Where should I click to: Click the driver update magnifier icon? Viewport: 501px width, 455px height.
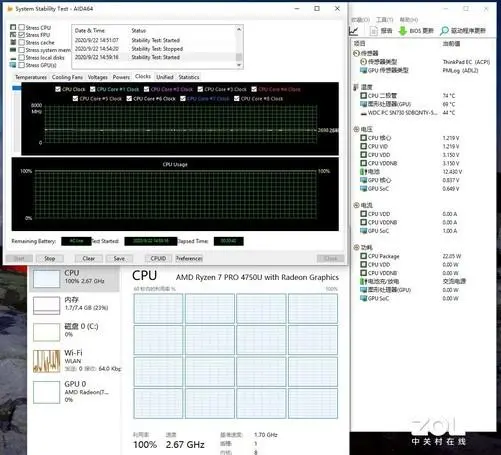click(444, 31)
